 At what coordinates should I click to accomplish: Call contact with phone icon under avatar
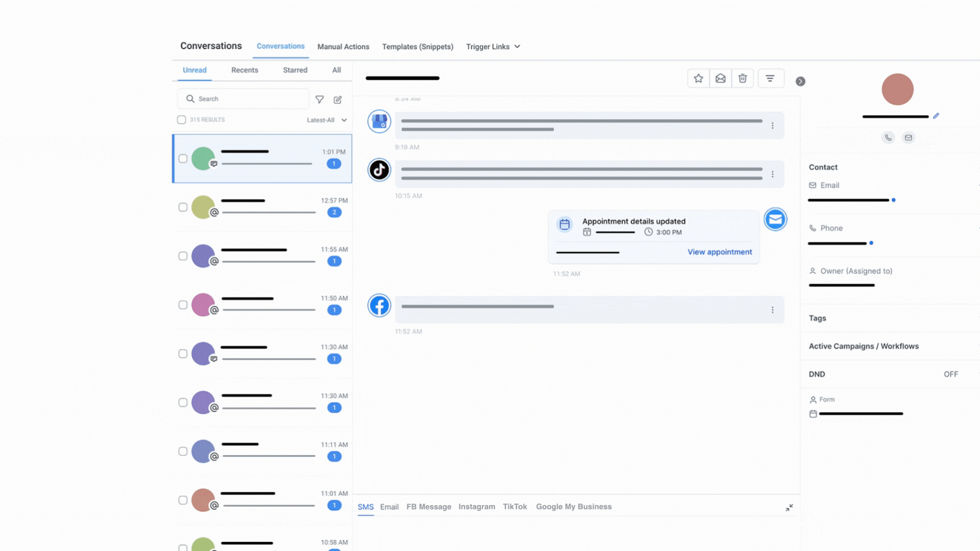pyautogui.click(x=888, y=138)
